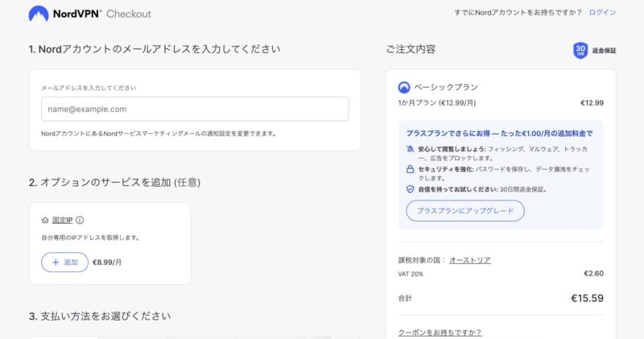The width and height of the screenshot is (644, 339).
Task: Click heading 2. オプションのサービスを追加 (任意)
Action: (114, 183)
